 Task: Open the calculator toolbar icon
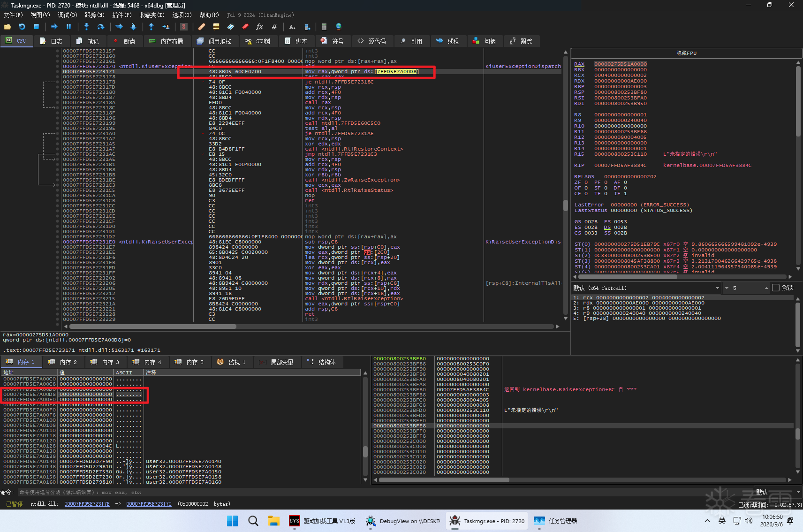tap(324, 27)
